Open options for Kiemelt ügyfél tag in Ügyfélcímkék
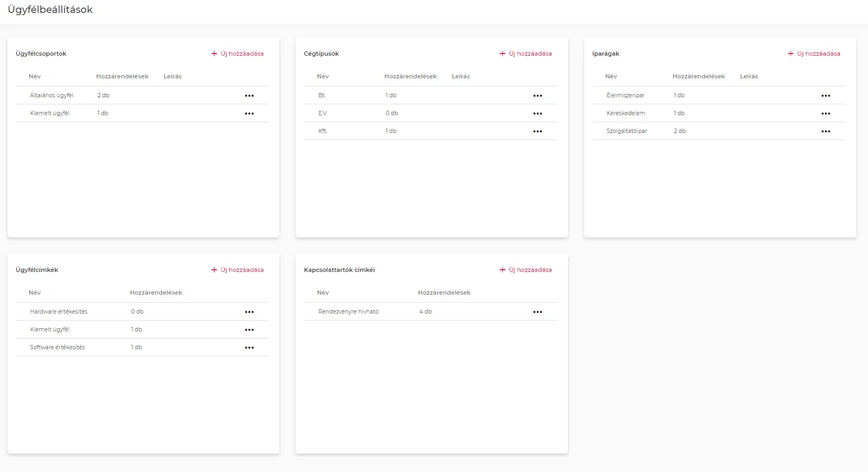Image resolution: width=868 pixels, height=472 pixels. [x=249, y=330]
